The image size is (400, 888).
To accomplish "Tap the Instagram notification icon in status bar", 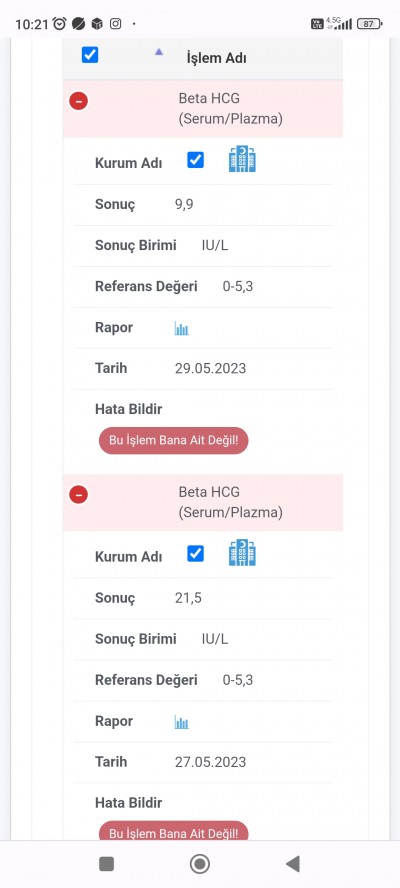I will [x=115, y=23].
